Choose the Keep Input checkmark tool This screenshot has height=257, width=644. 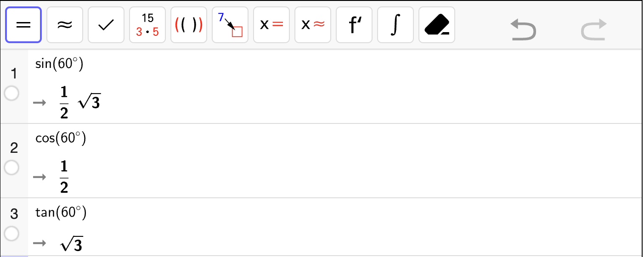click(106, 25)
